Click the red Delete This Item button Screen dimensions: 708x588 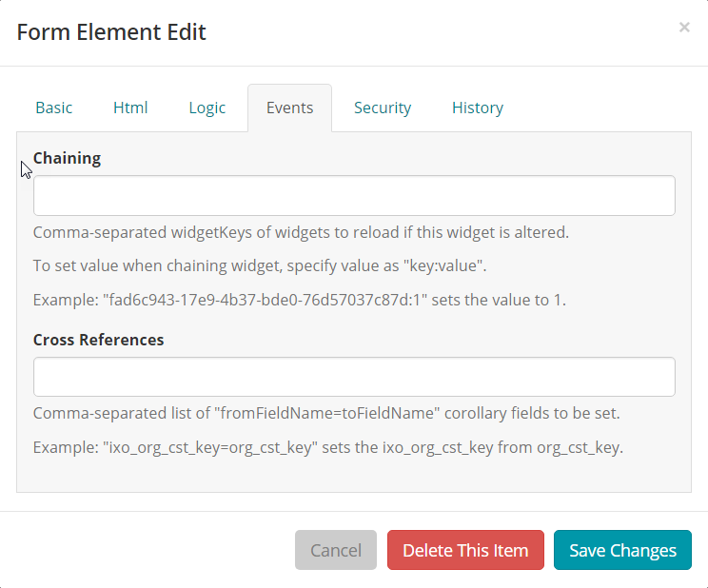tap(465, 550)
